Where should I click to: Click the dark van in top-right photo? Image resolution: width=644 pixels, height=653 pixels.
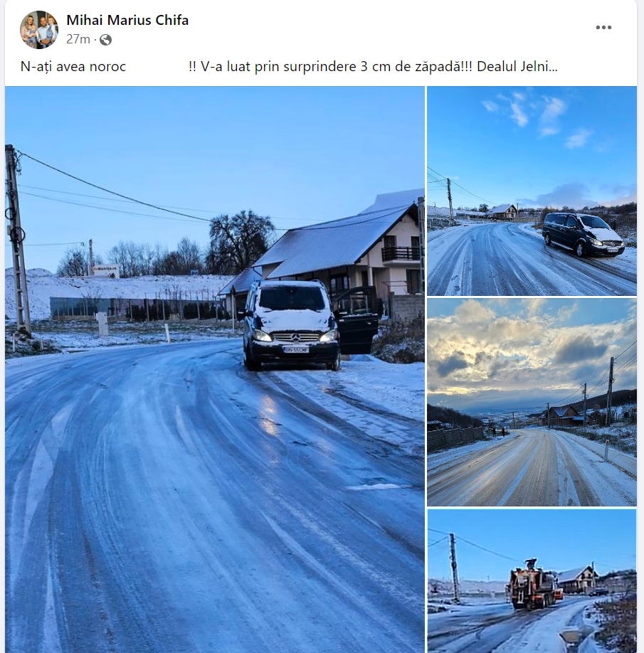coord(584,234)
